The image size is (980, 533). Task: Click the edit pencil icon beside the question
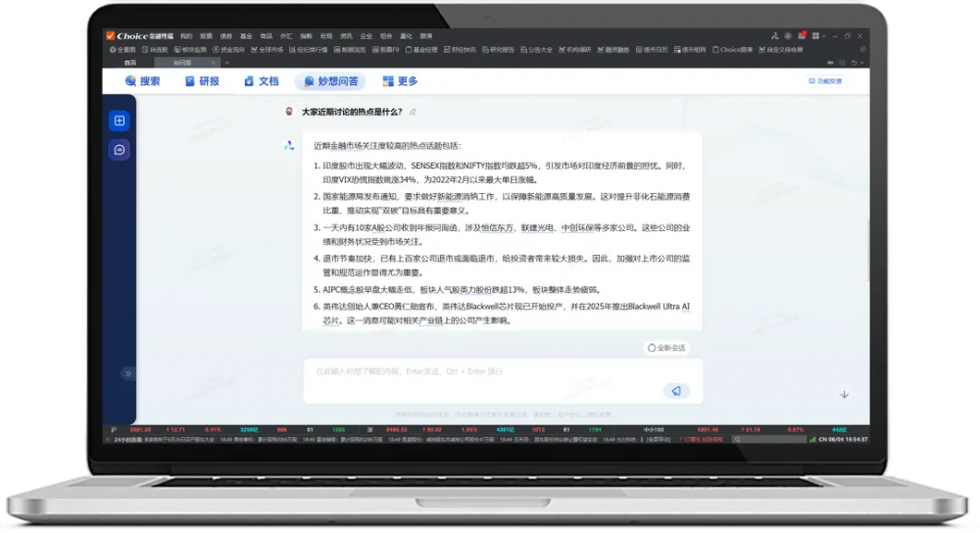[414, 113]
